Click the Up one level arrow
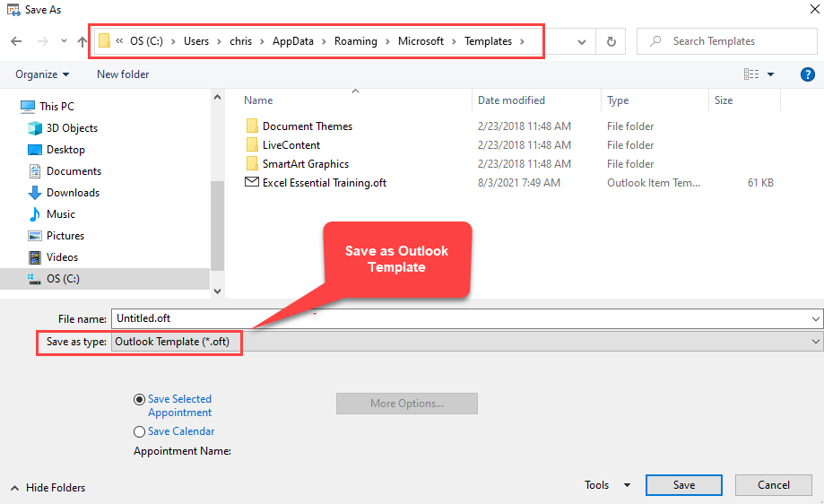This screenshot has height=504, width=824. pyautogui.click(x=82, y=41)
